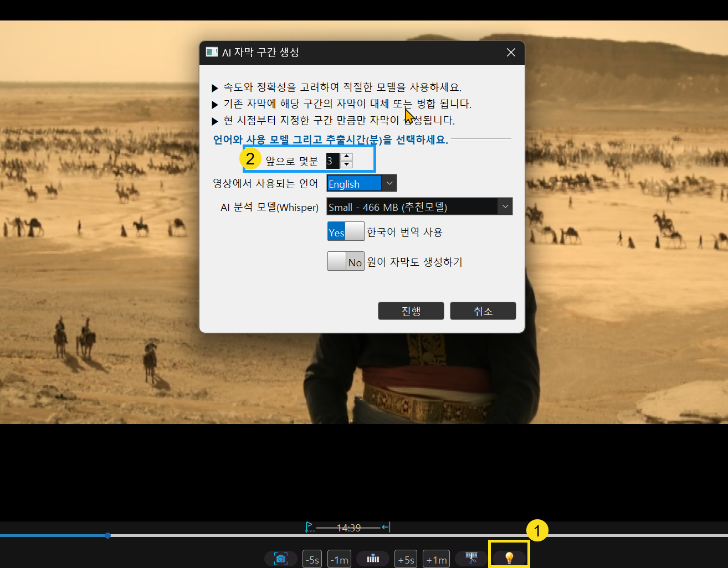Click the lightbulb AI subtitle icon
This screenshot has height=568, width=728.
pyautogui.click(x=509, y=558)
